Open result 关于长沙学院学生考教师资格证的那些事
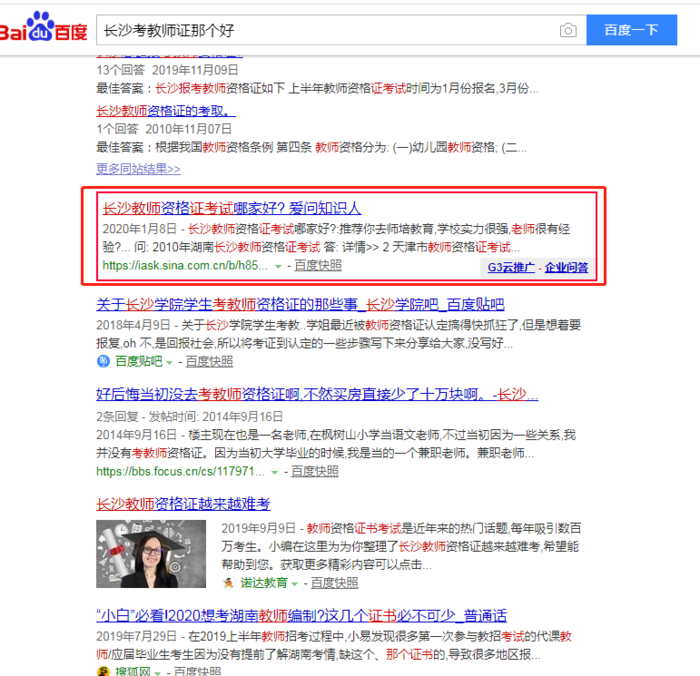Viewport: 700px width, 676px height. (x=300, y=305)
